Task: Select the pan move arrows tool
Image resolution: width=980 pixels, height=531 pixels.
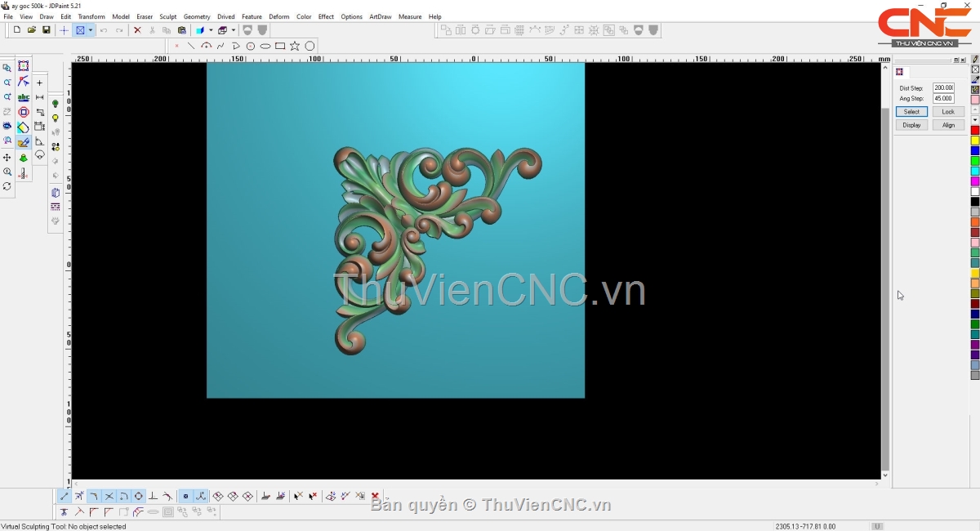Action: (7, 157)
